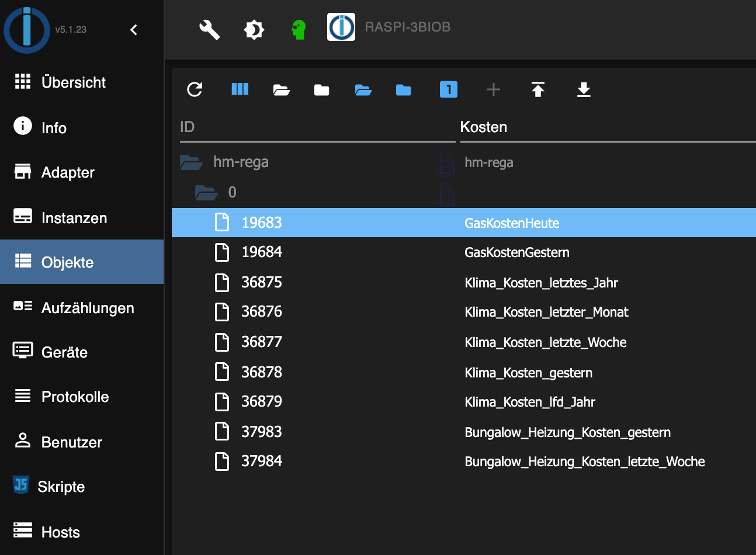Open system settings via the wrench icon
Image resolution: width=756 pixels, height=555 pixels.
(x=209, y=29)
